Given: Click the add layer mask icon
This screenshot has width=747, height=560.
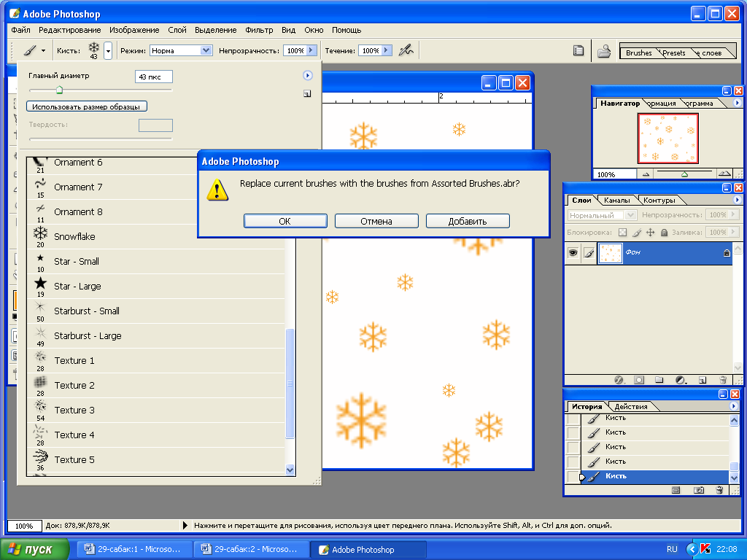Looking at the screenshot, I should pyautogui.click(x=639, y=380).
